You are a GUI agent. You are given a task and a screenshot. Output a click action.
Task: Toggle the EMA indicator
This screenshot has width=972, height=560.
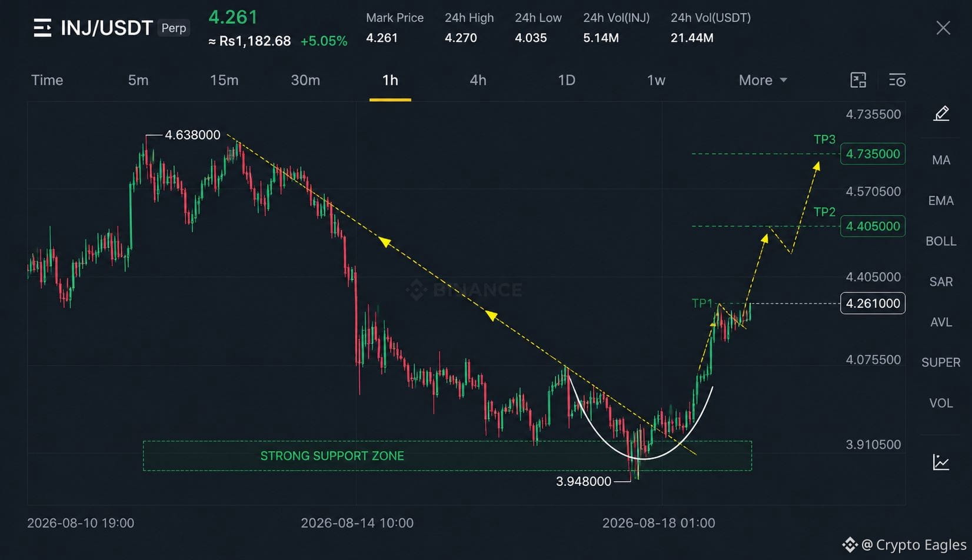[x=941, y=201]
